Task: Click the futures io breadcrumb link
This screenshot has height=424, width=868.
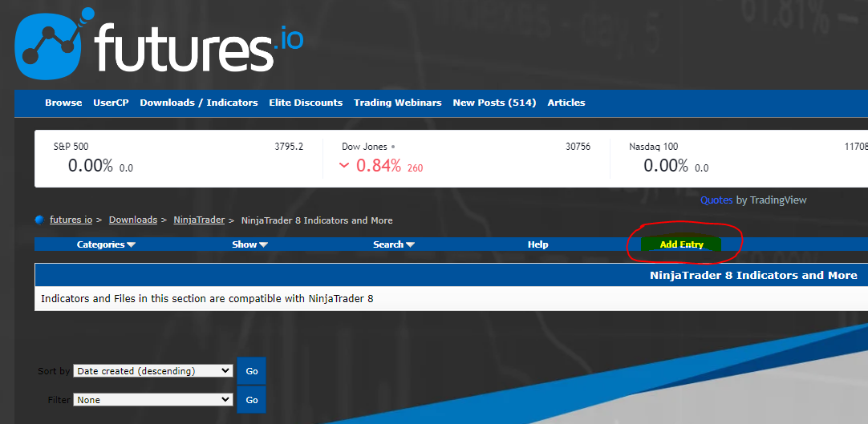Action: [71, 220]
